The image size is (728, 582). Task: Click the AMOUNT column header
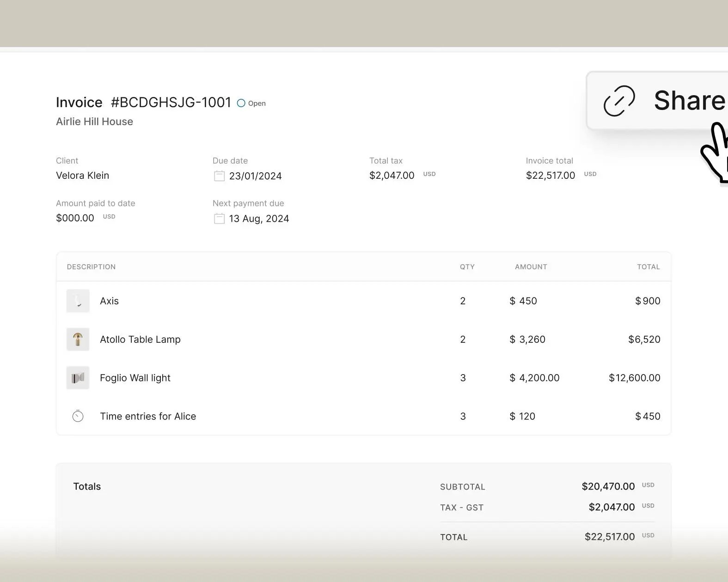(x=531, y=267)
